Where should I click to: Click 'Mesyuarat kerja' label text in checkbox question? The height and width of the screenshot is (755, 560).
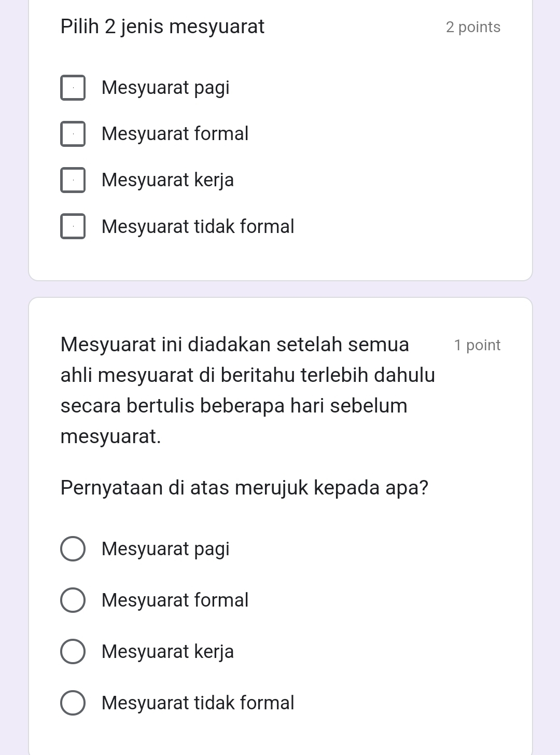coord(167,180)
